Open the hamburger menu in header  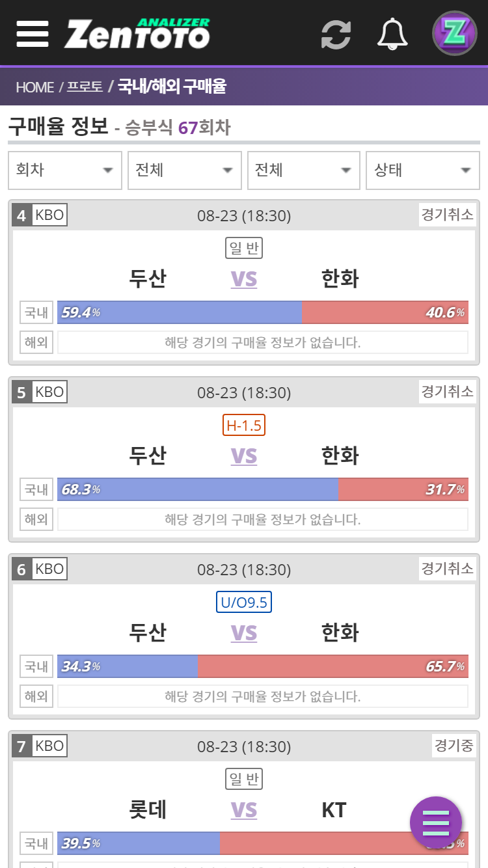(x=33, y=33)
